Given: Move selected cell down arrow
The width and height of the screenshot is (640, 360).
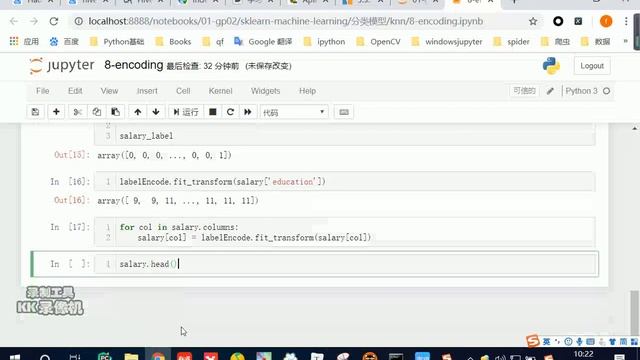Looking at the screenshot, I should coord(156,112).
